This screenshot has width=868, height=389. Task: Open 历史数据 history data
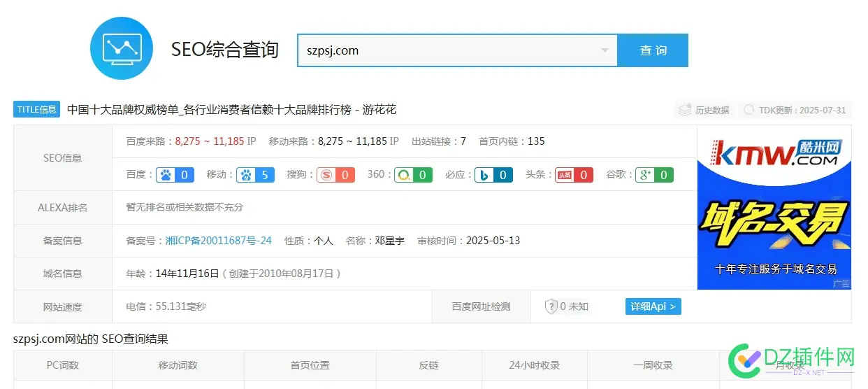click(704, 110)
